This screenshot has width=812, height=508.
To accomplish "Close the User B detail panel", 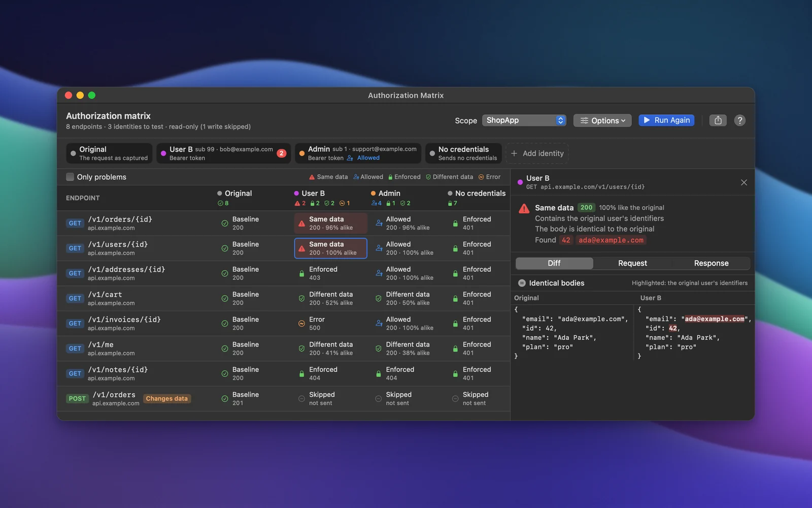I will coord(743,182).
